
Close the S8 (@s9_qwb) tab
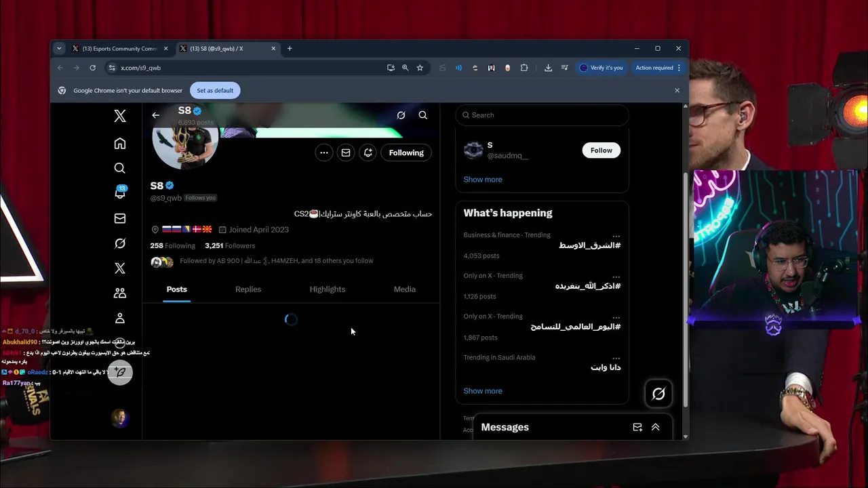pos(273,49)
